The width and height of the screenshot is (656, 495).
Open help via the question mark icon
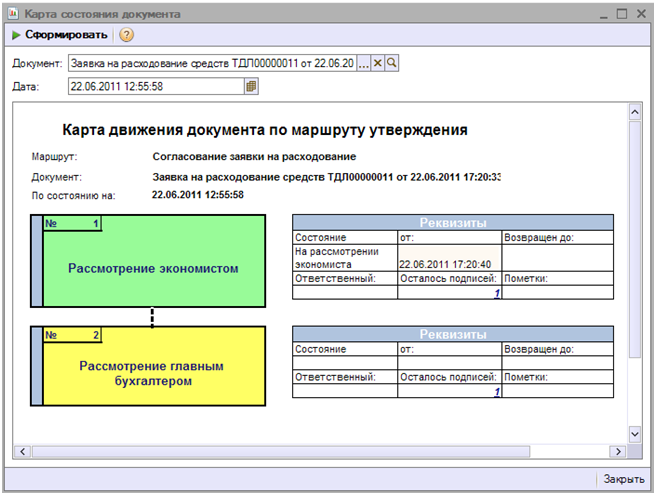coord(127,35)
